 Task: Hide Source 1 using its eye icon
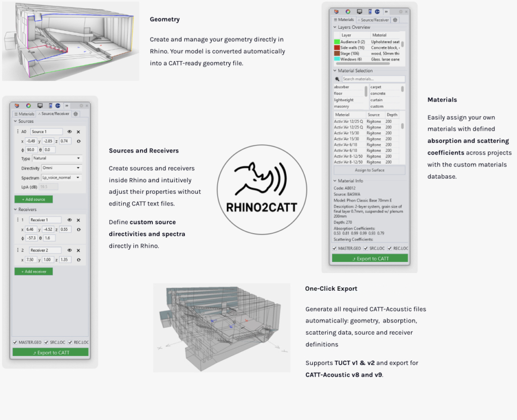tap(70, 132)
